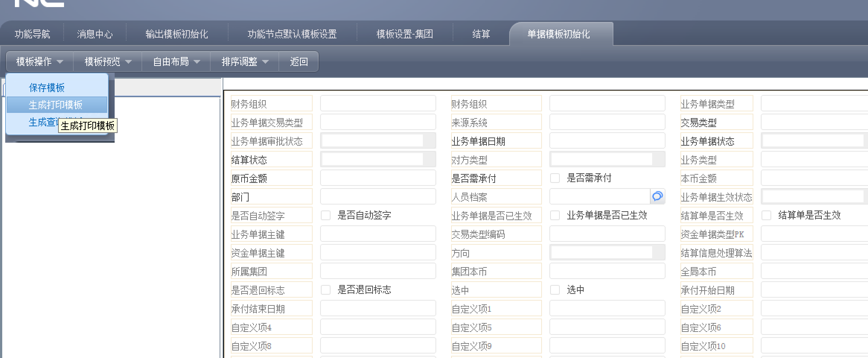Switch to the 结算 tab

pos(481,34)
